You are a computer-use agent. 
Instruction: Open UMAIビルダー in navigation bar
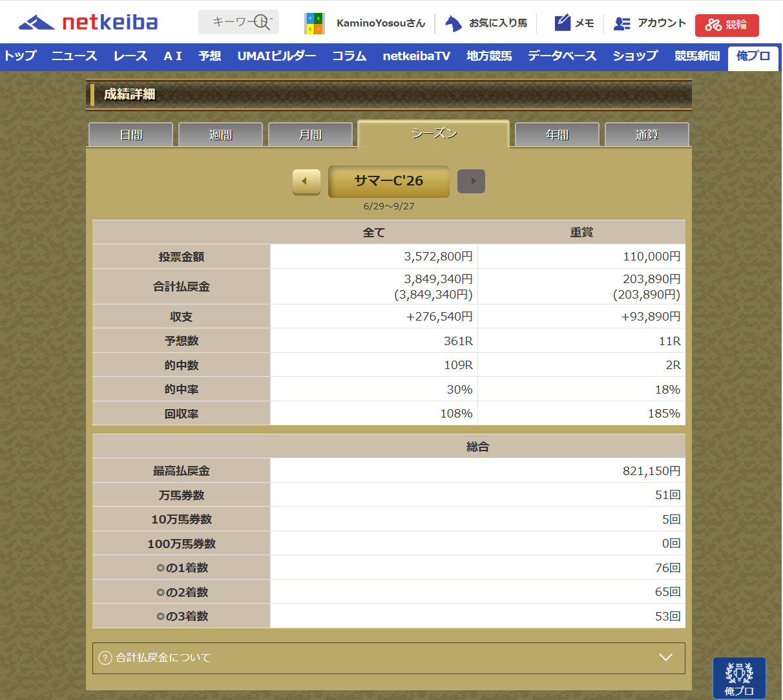tap(277, 56)
